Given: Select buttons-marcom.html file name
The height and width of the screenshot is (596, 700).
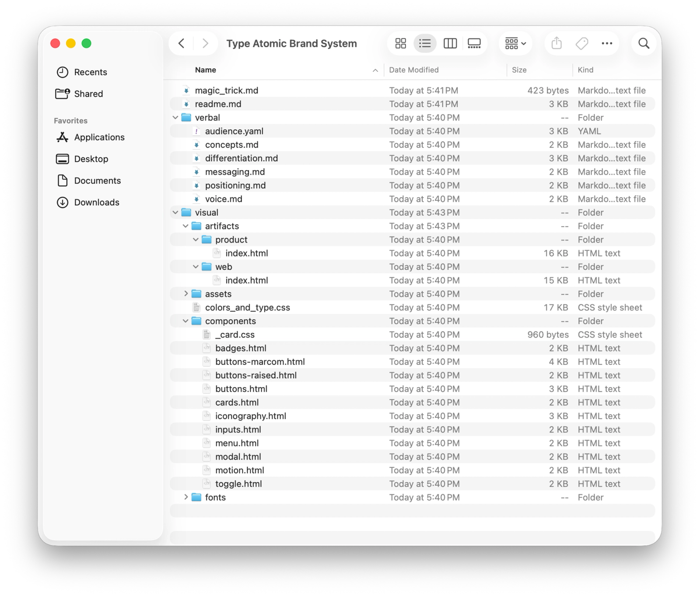Looking at the screenshot, I should (x=260, y=362).
